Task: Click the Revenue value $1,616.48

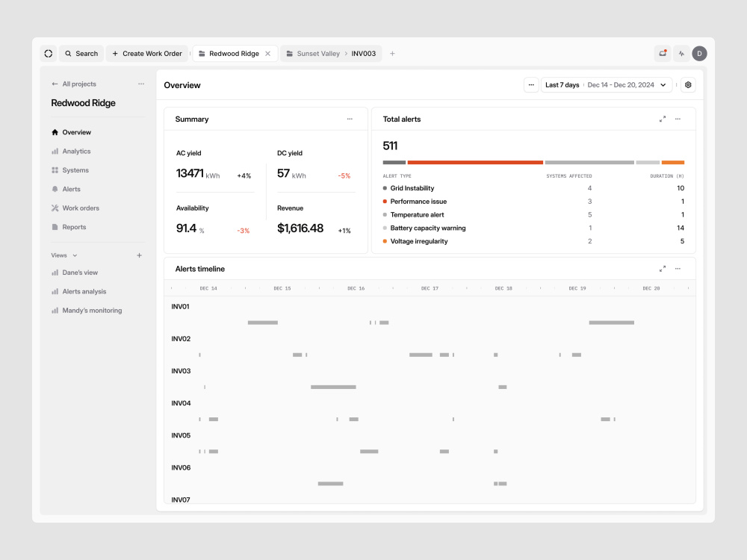Action: coord(300,228)
